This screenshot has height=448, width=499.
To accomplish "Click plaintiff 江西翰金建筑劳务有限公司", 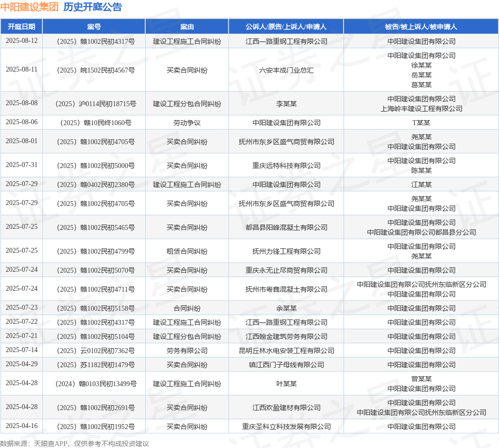I will pyautogui.click(x=286, y=336).
